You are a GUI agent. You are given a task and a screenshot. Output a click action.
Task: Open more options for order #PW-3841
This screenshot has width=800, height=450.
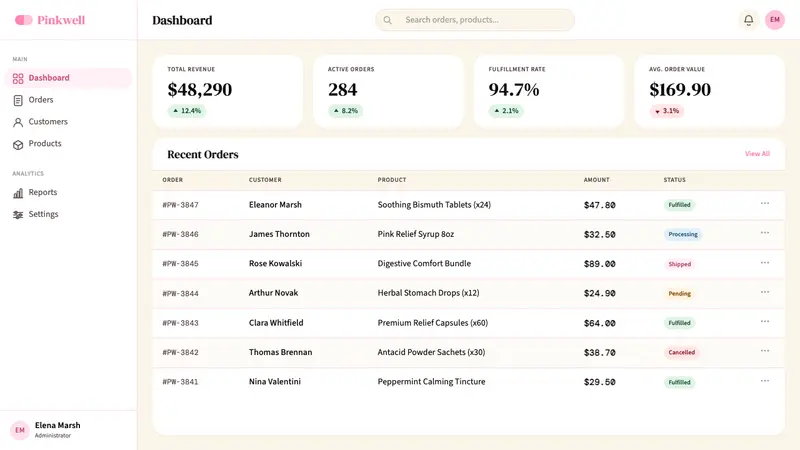point(765,381)
